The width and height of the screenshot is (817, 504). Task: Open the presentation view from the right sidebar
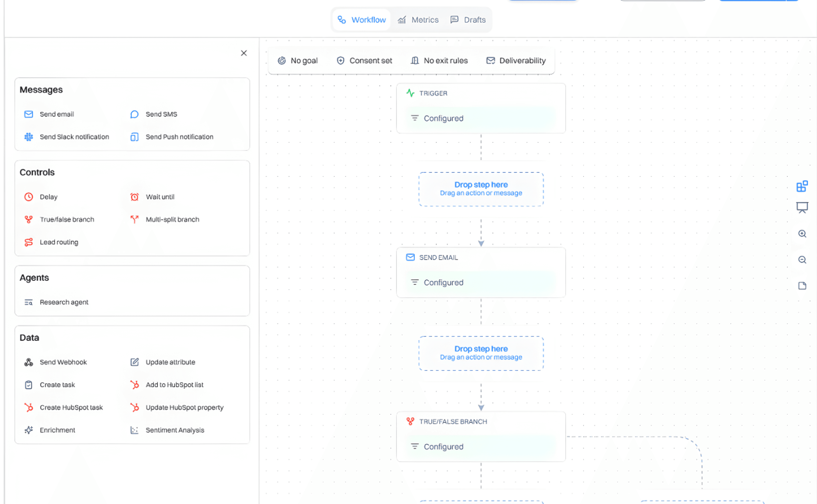point(802,207)
